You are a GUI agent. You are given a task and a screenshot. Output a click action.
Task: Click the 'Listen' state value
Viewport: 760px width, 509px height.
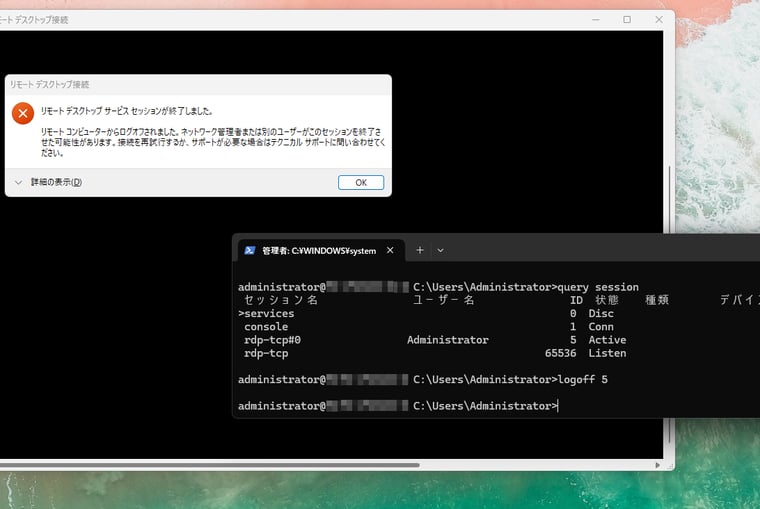pyautogui.click(x=607, y=353)
